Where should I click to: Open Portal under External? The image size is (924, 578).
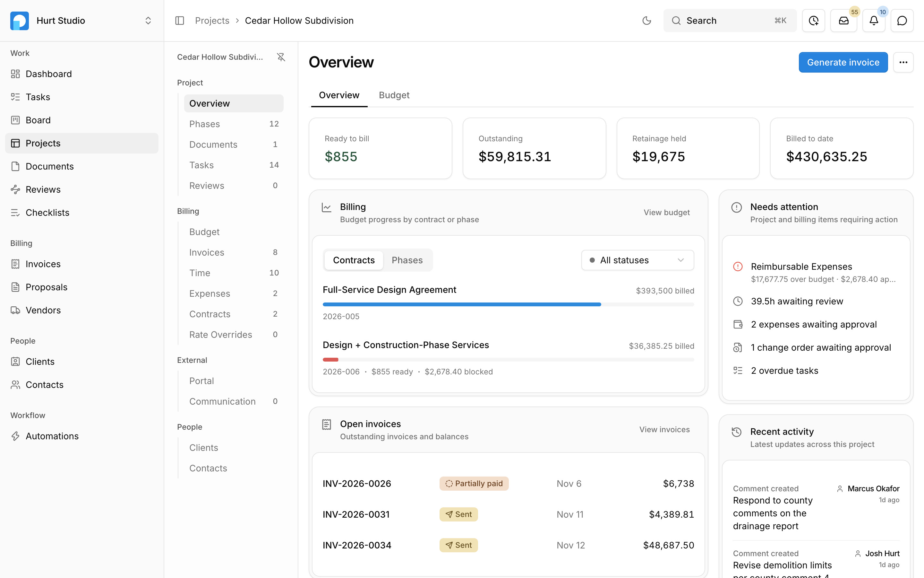pyautogui.click(x=234, y=381)
